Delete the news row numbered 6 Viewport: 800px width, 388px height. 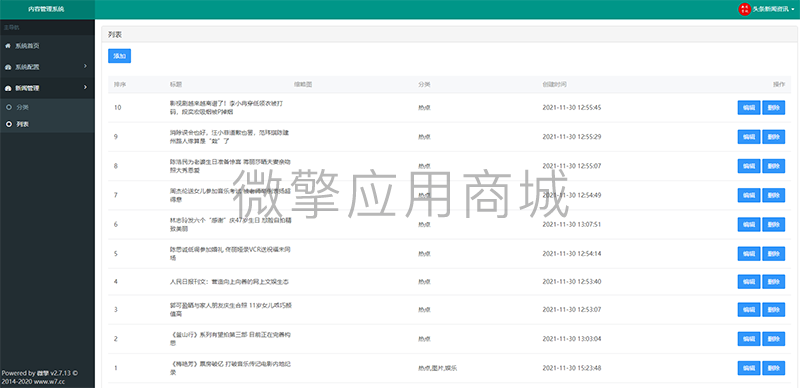773,225
